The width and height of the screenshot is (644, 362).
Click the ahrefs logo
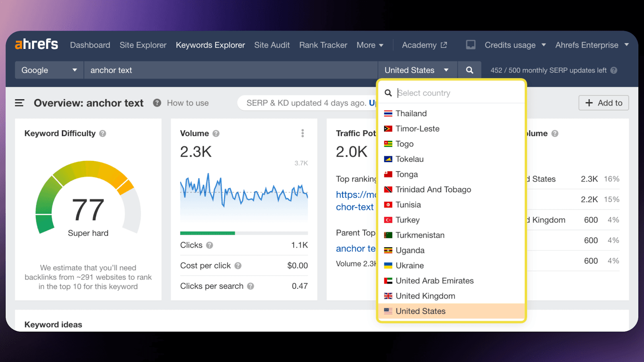click(x=37, y=44)
